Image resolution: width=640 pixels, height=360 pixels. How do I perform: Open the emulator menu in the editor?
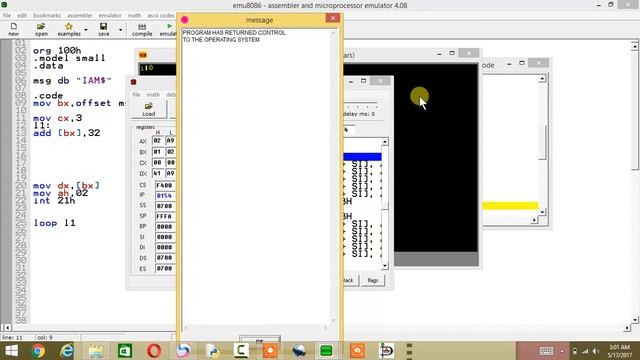(110, 15)
